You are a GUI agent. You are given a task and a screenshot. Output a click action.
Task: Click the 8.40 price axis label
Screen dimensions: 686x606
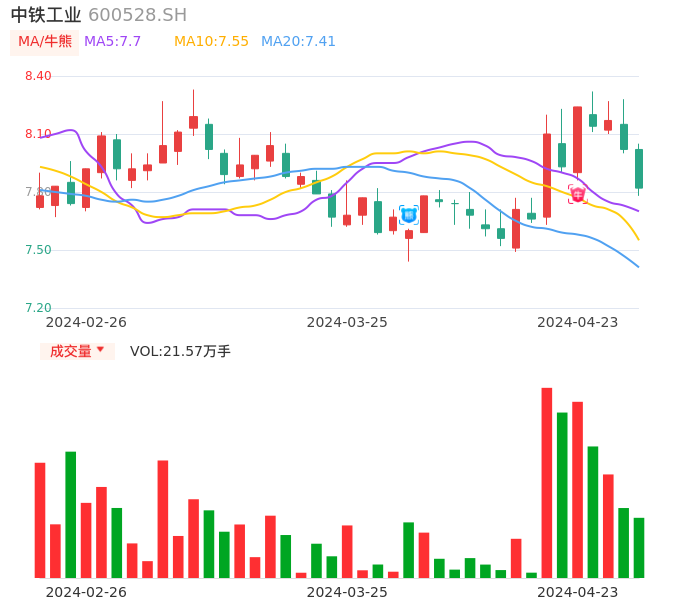[x=38, y=76]
